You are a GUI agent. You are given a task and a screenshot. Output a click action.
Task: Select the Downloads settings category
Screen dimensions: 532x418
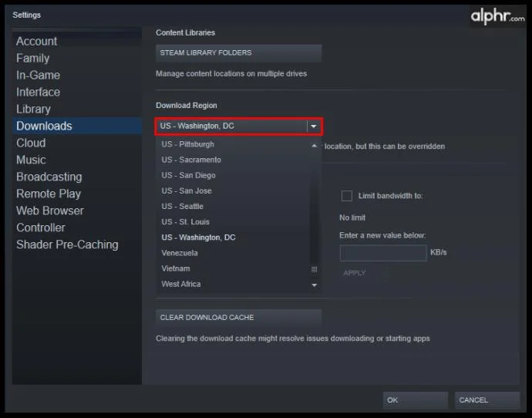pos(77,126)
